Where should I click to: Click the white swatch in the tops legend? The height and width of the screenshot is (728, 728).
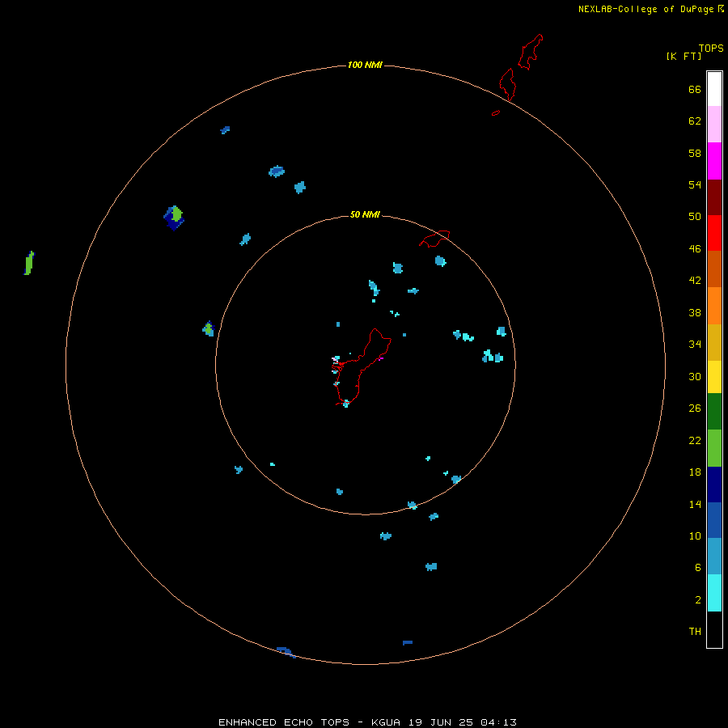tap(714, 89)
